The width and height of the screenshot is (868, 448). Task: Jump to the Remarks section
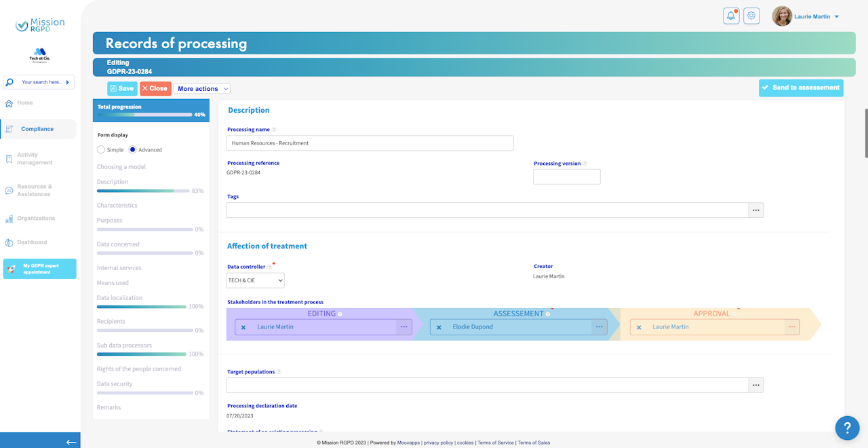pos(108,407)
